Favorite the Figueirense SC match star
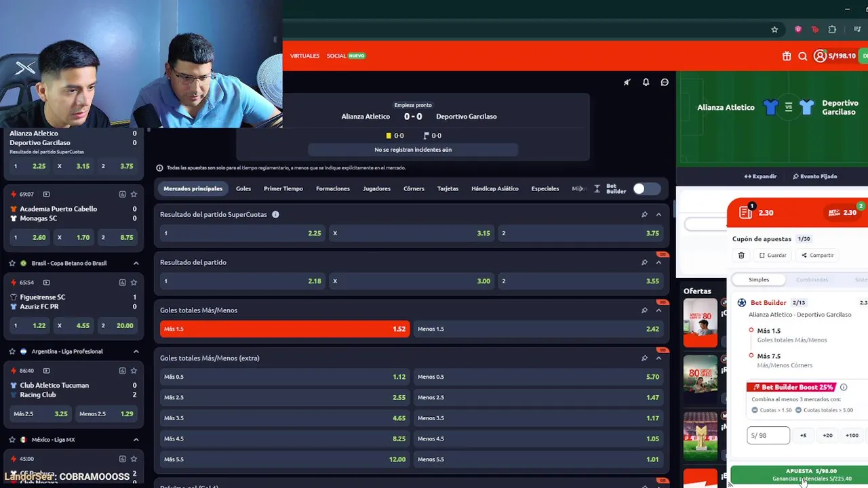The width and height of the screenshot is (868, 488). click(134, 283)
